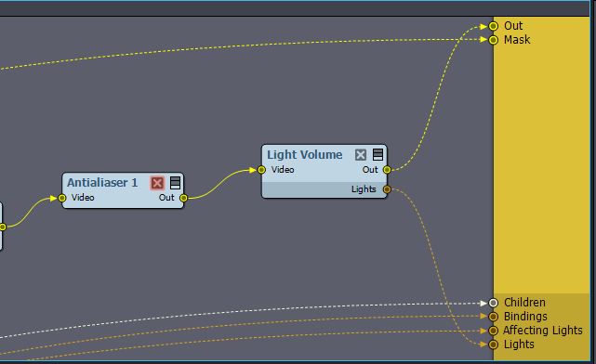Screen dimensions: 596x364
Task: Click the Light Volume Out pin
Action: (x=387, y=170)
